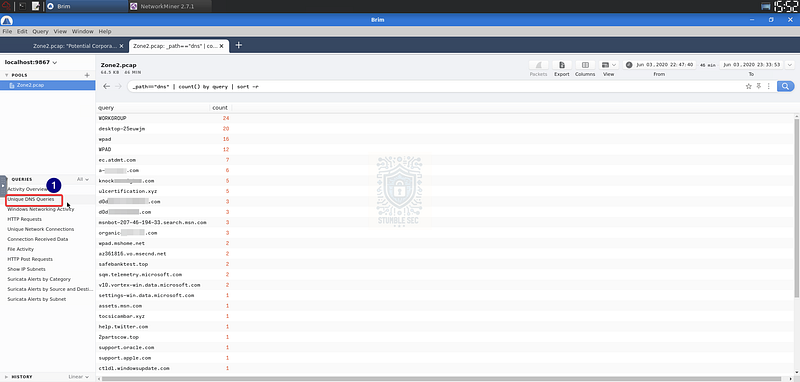Image resolution: width=800 pixels, height=382 pixels.
Task: Click the Brim taskbar window button
Action: (x=86, y=6)
